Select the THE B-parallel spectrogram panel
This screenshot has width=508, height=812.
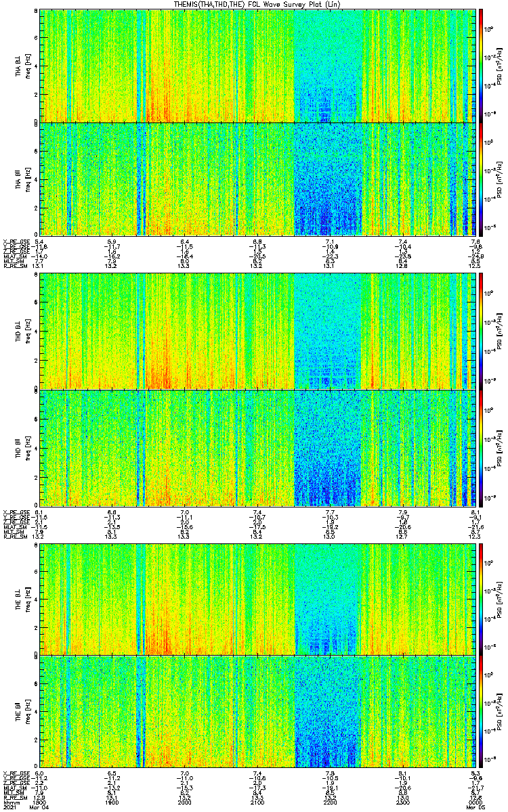coord(257,711)
